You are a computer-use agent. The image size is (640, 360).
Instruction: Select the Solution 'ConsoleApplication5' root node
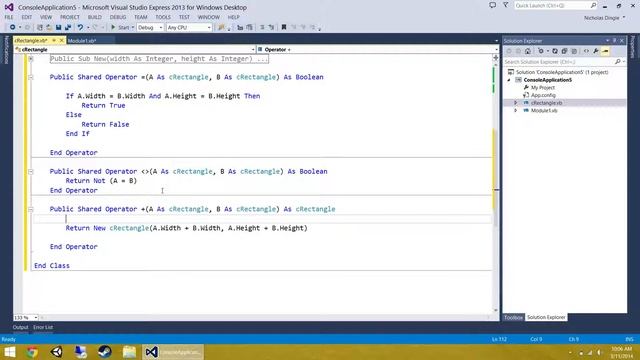562,72
